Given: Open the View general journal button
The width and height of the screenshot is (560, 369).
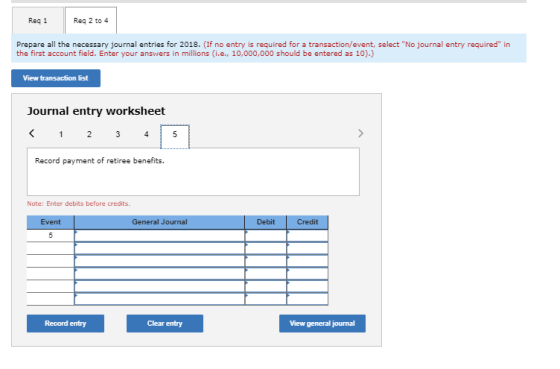Looking at the screenshot, I should pyautogui.click(x=322, y=324).
